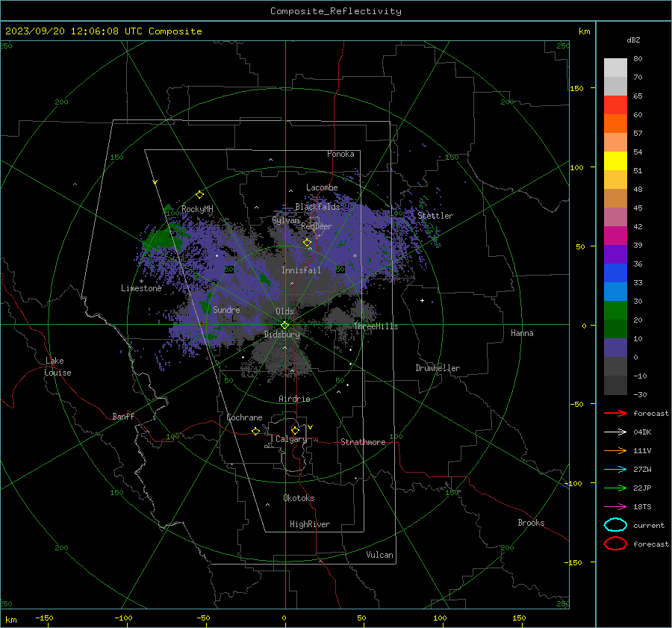
Task: Click the 65 dBZ red color swatch
Action: pos(615,105)
